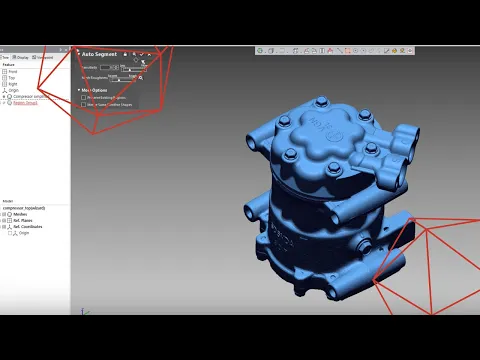The width and height of the screenshot is (480, 360).
Task: Select the Region Group1 tree item
Action: pos(23,103)
